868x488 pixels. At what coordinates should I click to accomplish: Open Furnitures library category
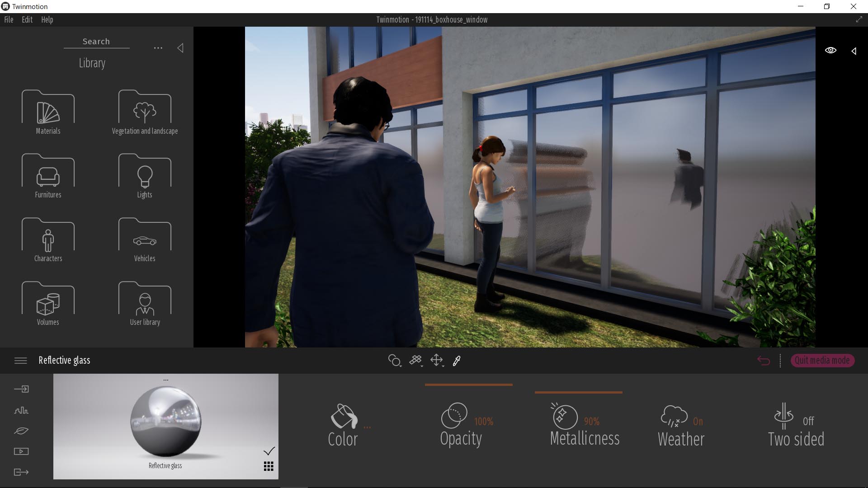coord(47,175)
